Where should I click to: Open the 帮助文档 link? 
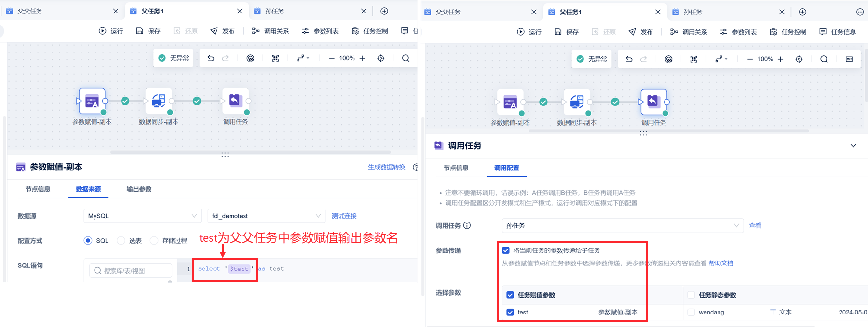[x=721, y=263]
